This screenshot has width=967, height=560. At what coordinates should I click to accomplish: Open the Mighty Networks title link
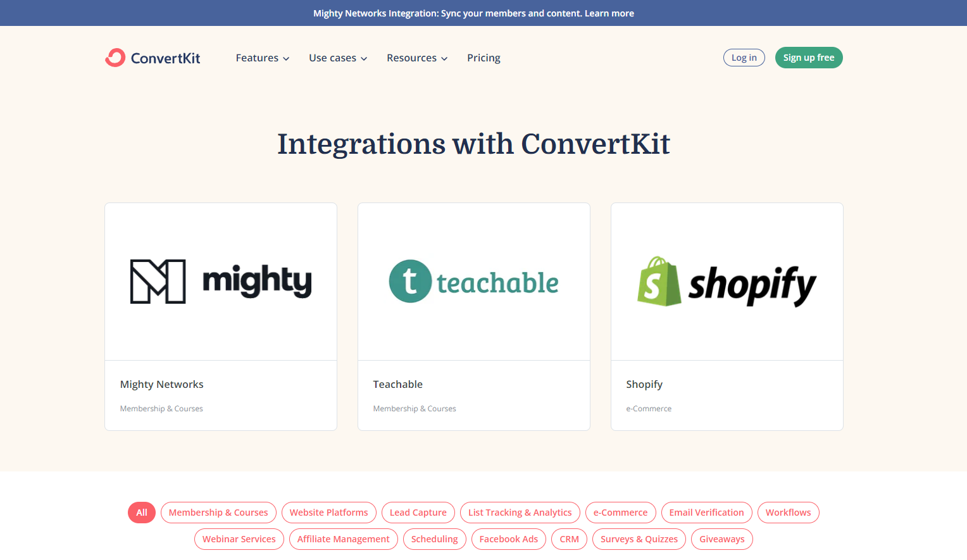coord(162,384)
